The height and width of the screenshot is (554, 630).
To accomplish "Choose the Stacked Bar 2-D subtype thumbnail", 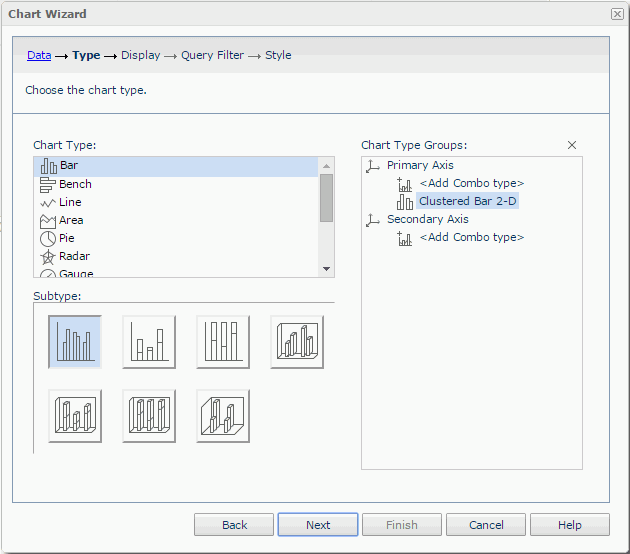I will (149, 342).
